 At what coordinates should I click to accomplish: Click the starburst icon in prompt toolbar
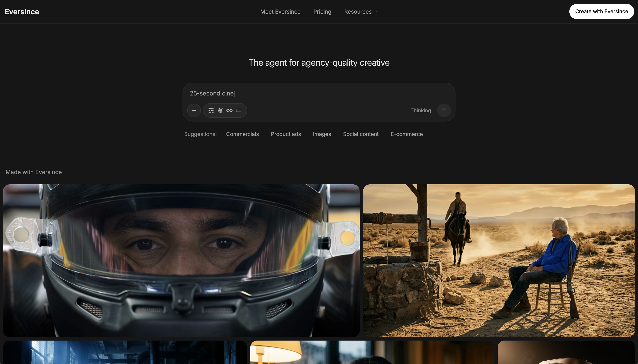click(x=220, y=110)
